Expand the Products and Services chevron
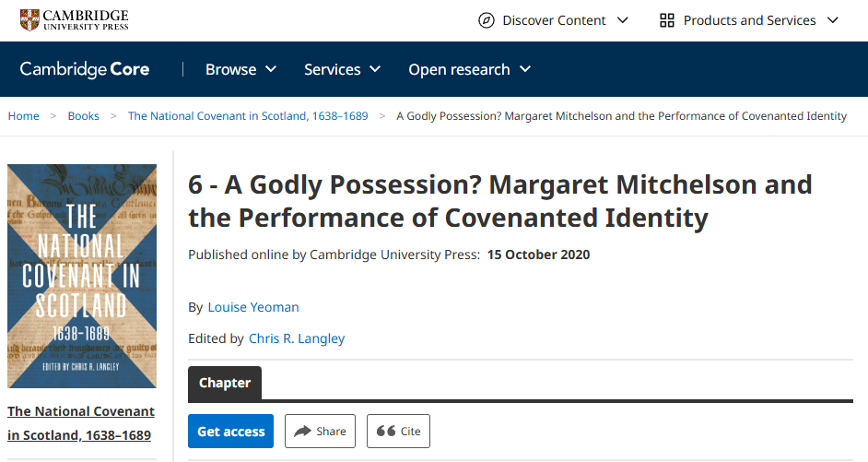 [833, 20]
